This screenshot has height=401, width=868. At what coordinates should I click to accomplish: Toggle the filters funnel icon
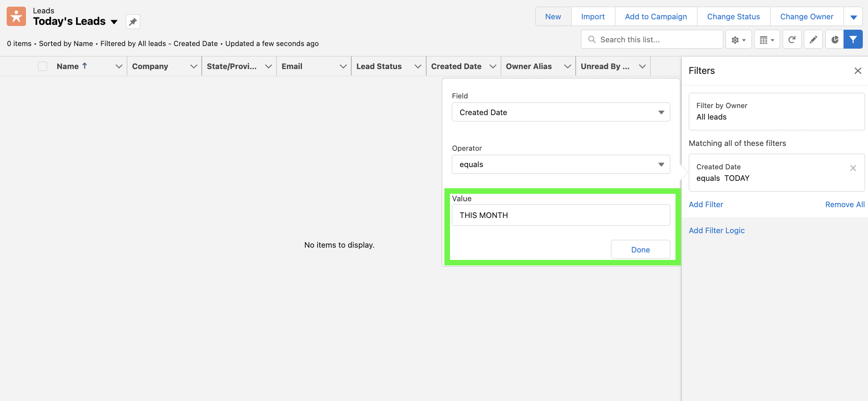click(x=853, y=39)
